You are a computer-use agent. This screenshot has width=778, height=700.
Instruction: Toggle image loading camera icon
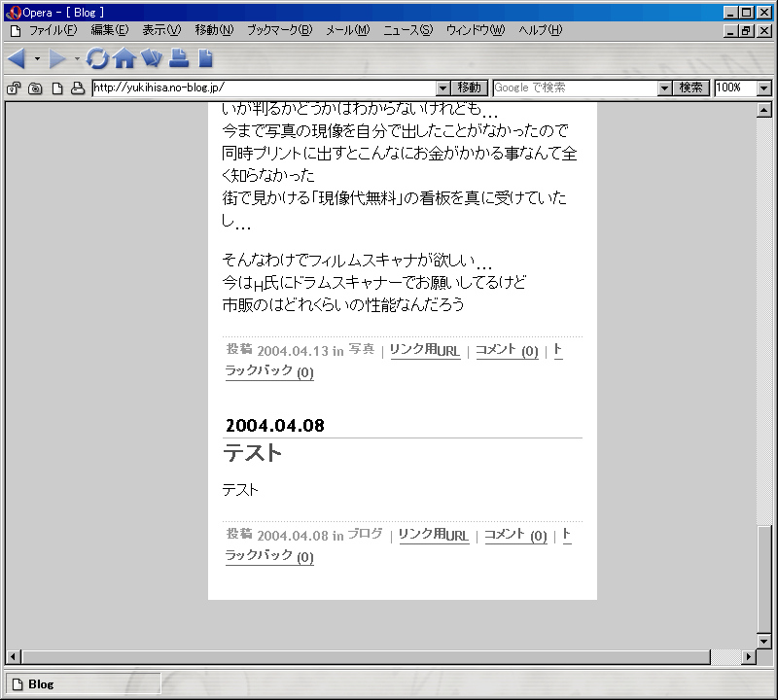[x=35, y=88]
